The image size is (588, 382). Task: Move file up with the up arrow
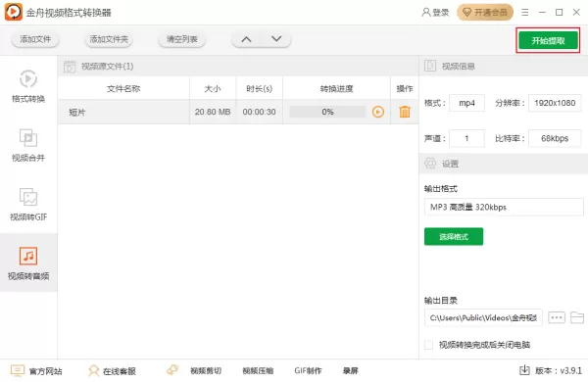246,39
